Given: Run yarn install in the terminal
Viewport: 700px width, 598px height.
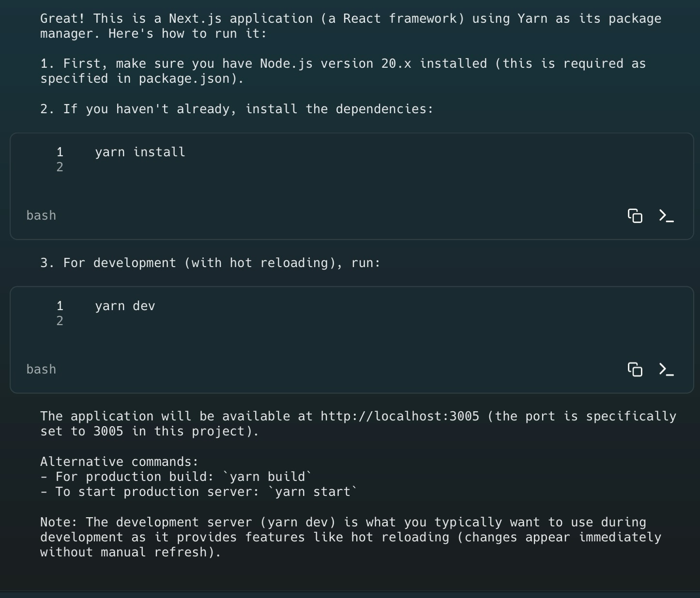Looking at the screenshot, I should [666, 216].
